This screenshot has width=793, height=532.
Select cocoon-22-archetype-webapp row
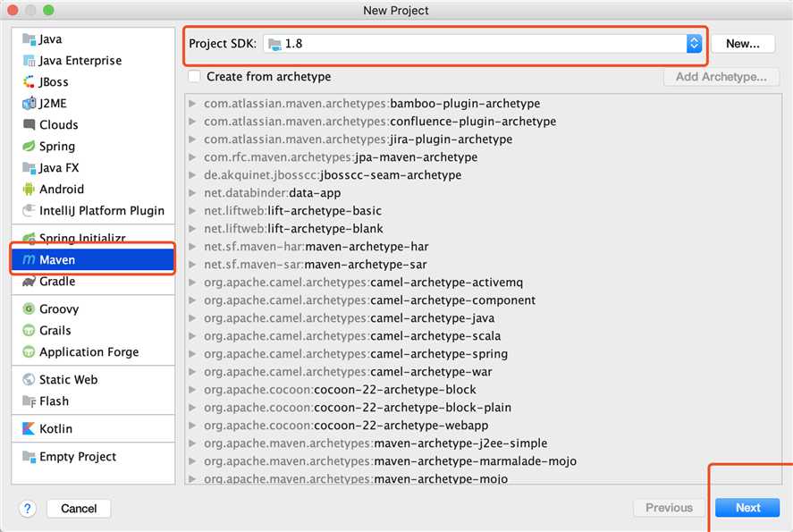(484, 426)
